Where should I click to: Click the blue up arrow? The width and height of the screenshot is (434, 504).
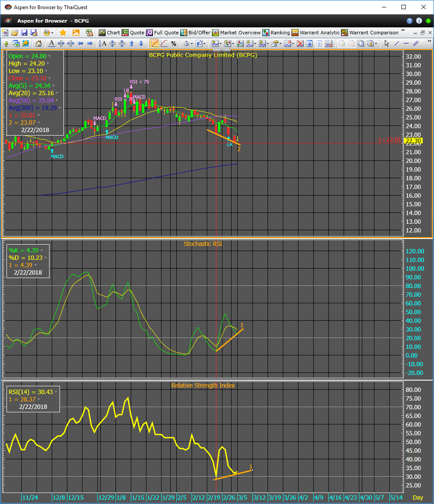[x=132, y=43]
